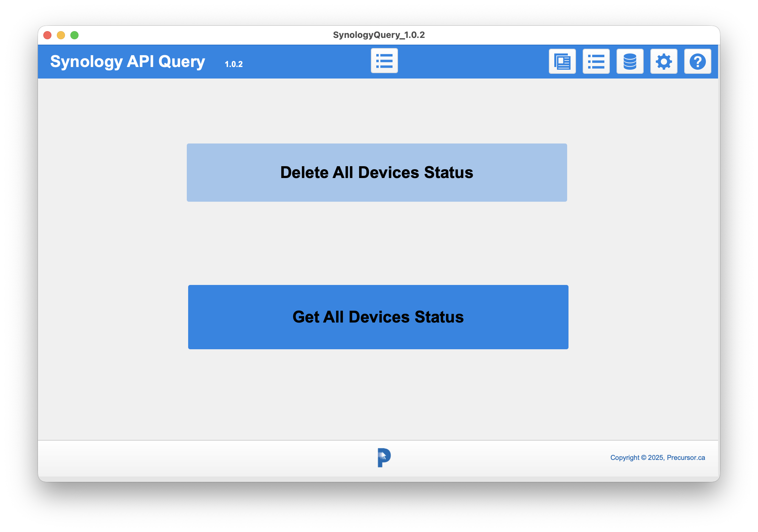The image size is (758, 532).
Task: Click the Synology API Query title
Action: point(128,62)
